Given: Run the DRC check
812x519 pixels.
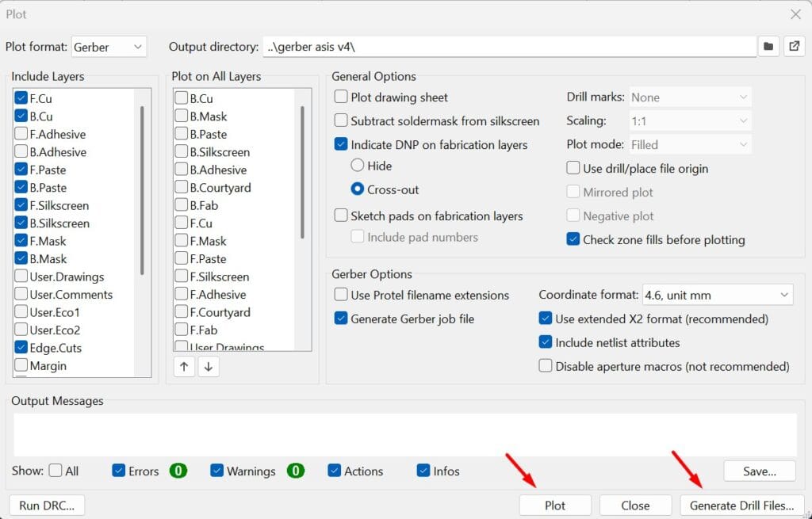Looking at the screenshot, I should (x=47, y=505).
